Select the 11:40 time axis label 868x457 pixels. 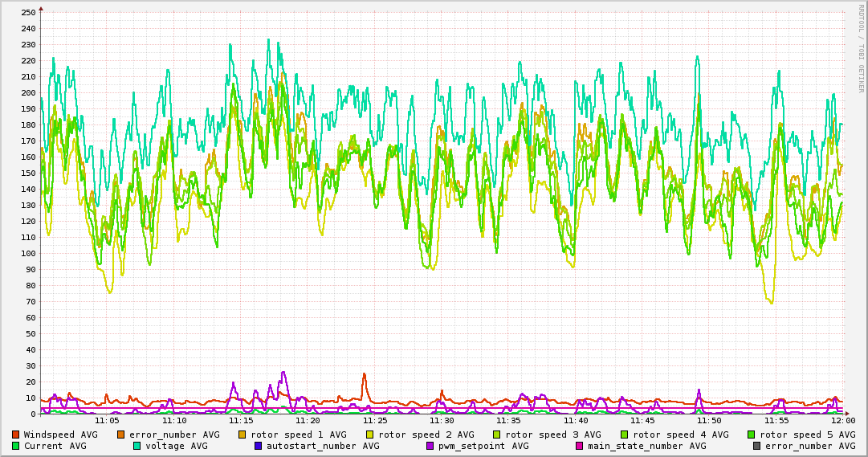(576, 421)
